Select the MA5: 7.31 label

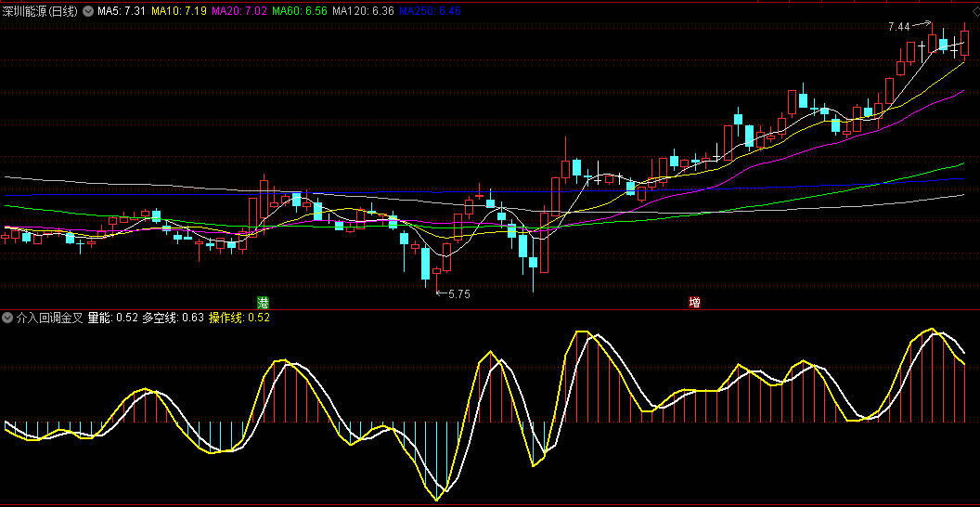pos(121,11)
